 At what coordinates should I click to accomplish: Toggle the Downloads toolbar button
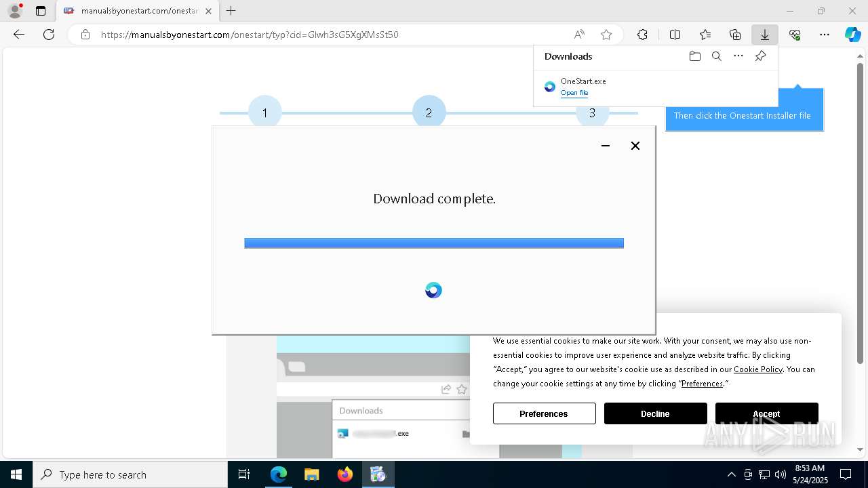[765, 35]
